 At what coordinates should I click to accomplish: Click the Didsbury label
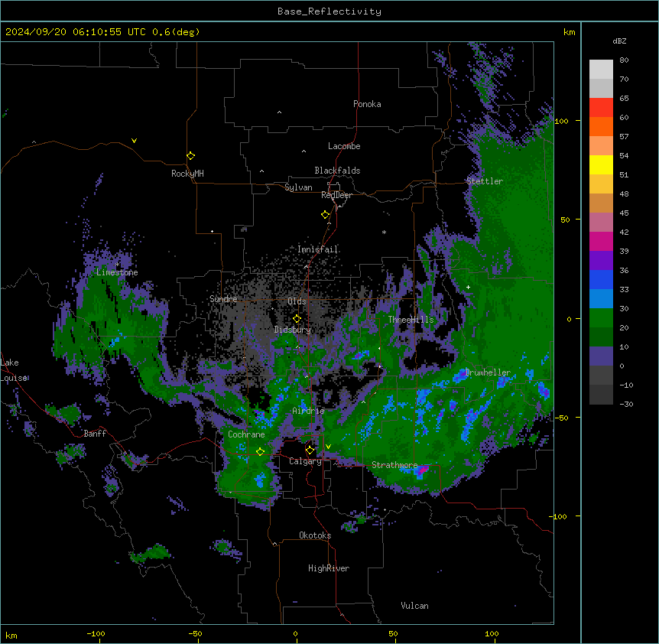292,330
